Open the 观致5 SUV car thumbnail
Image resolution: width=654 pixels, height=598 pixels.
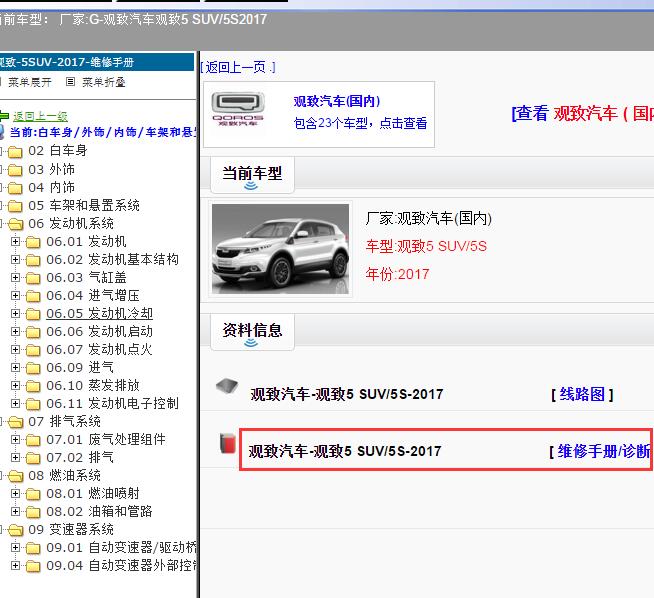(280, 249)
